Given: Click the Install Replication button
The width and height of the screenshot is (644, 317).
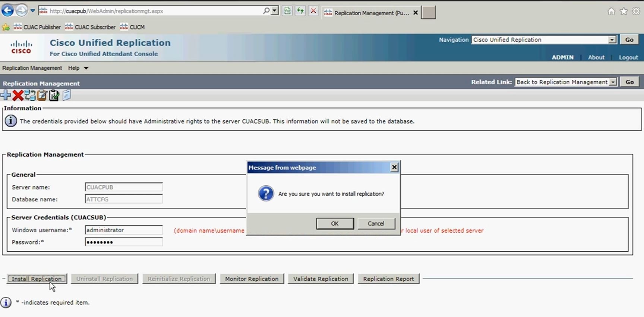Looking at the screenshot, I should coord(37,279).
